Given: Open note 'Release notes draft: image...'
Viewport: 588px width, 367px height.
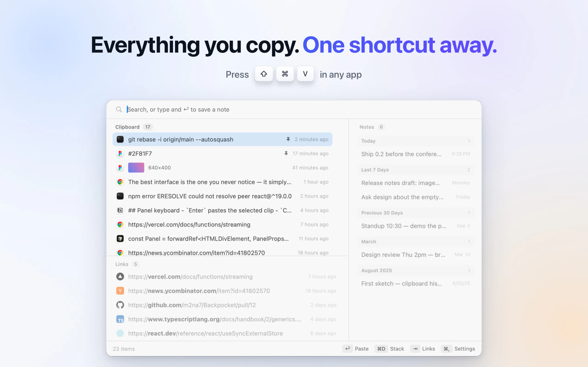Looking at the screenshot, I should point(416,183).
